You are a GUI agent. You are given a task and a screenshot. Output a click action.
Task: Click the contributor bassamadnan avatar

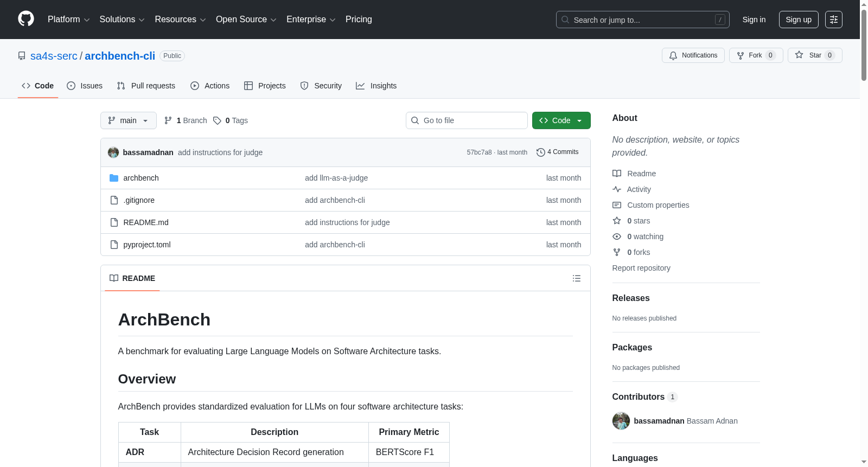pos(621,421)
